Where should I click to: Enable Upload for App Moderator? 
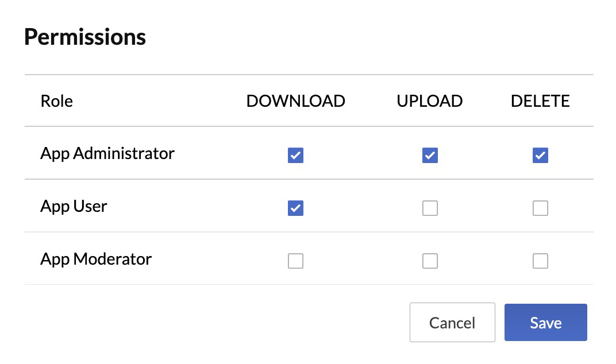(x=430, y=261)
